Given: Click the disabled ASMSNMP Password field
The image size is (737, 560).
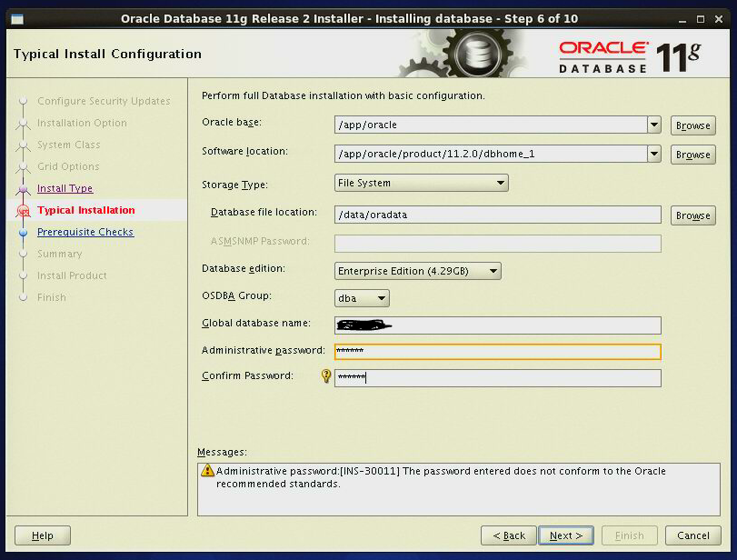Looking at the screenshot, I should click(498, 244).
